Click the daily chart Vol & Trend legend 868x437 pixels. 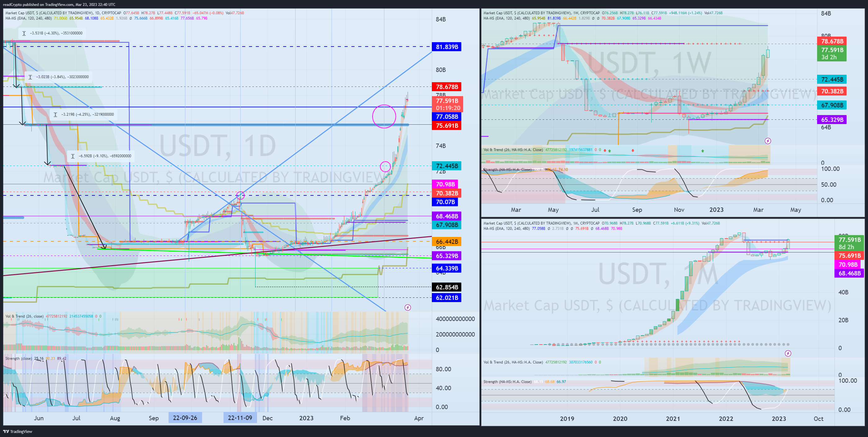(x=53, y=316)
